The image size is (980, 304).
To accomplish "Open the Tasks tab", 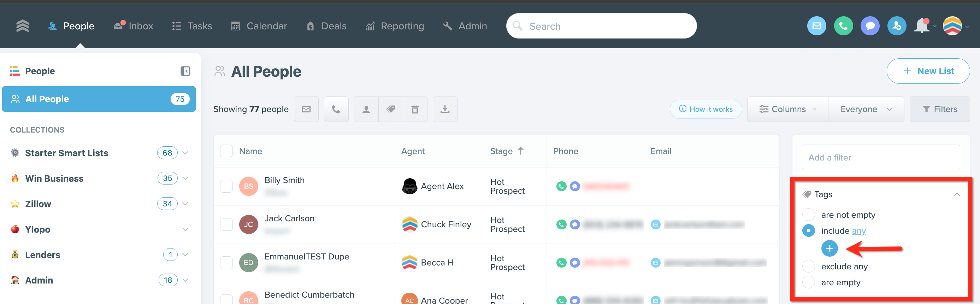I will coord(192,26).
